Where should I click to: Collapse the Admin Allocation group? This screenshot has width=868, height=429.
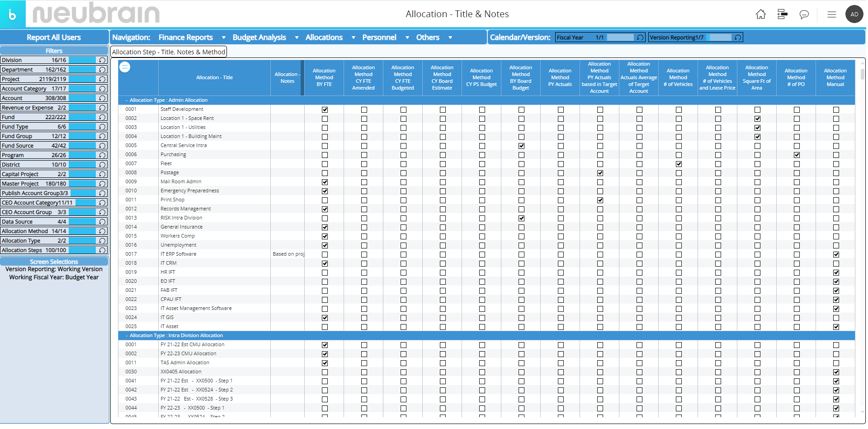(127, 100)
